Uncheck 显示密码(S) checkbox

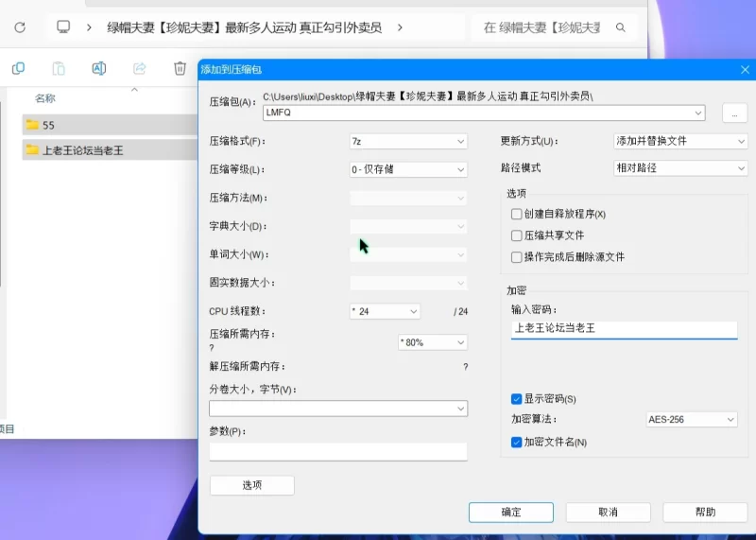coord(516,399)
